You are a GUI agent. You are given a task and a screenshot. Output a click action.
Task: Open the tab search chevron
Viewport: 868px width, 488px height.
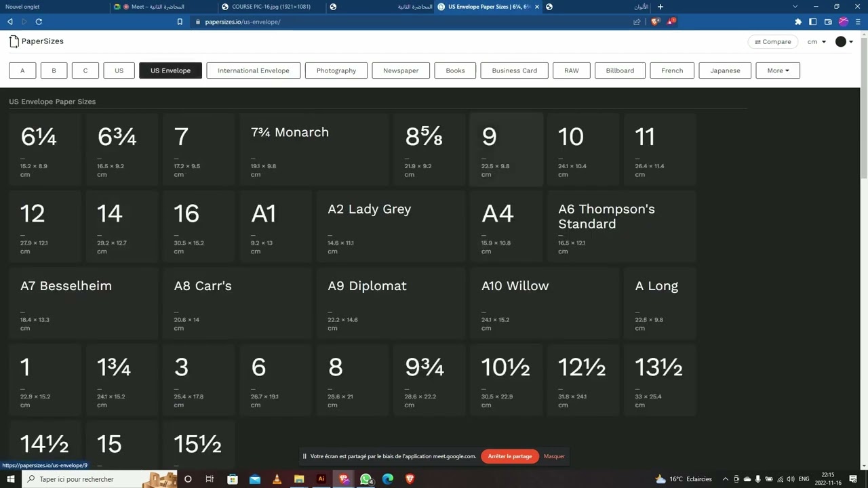795,7
